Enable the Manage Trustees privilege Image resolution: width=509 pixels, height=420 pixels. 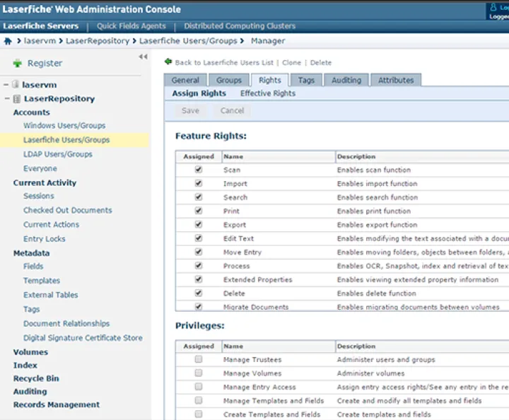(199, 359)
